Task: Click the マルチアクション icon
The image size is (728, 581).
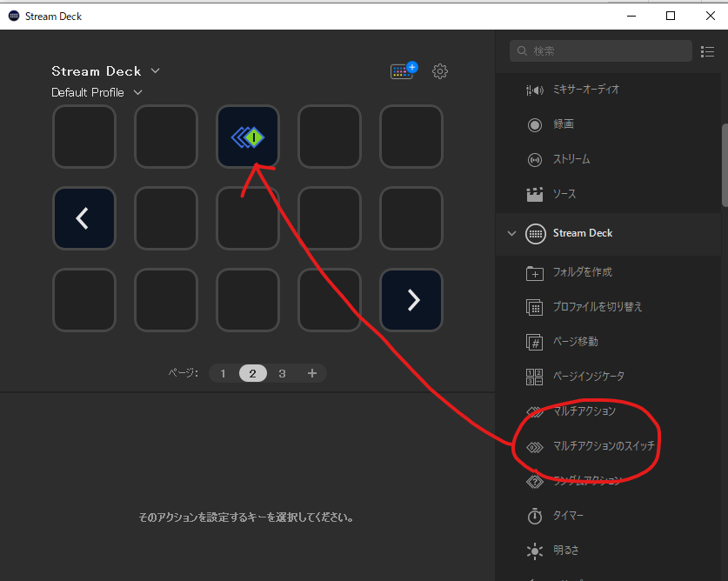Action: pyautogui.click(x=535, y=411)
